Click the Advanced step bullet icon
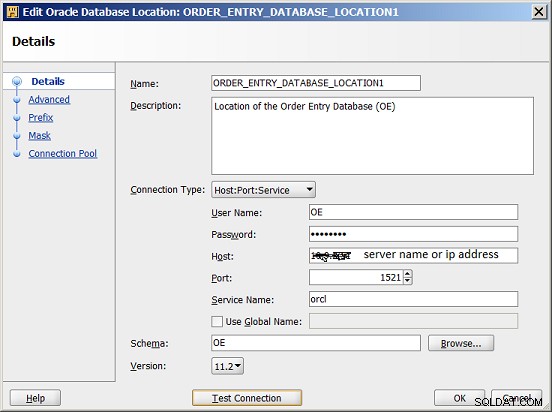Image resolution: width=552 pixels, height=412 pixels. click(17, 100)
